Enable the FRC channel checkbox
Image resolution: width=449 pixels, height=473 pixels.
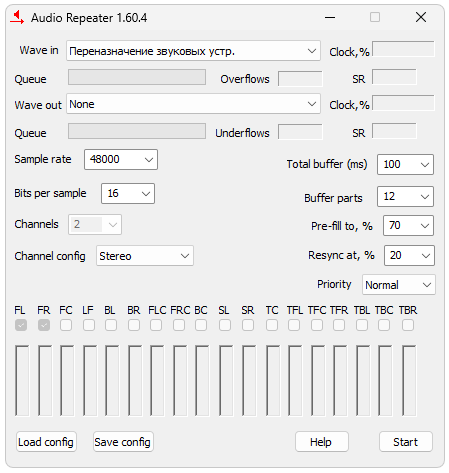[179, 325]
